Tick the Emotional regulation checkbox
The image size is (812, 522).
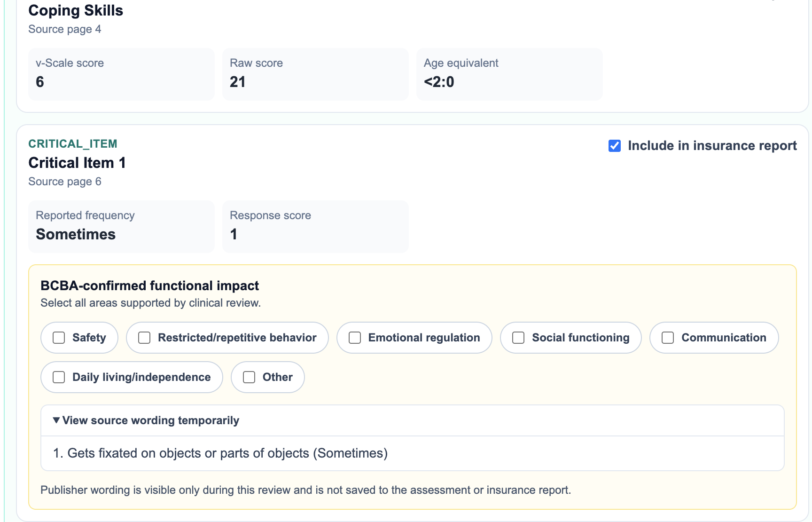pos(355,338)
